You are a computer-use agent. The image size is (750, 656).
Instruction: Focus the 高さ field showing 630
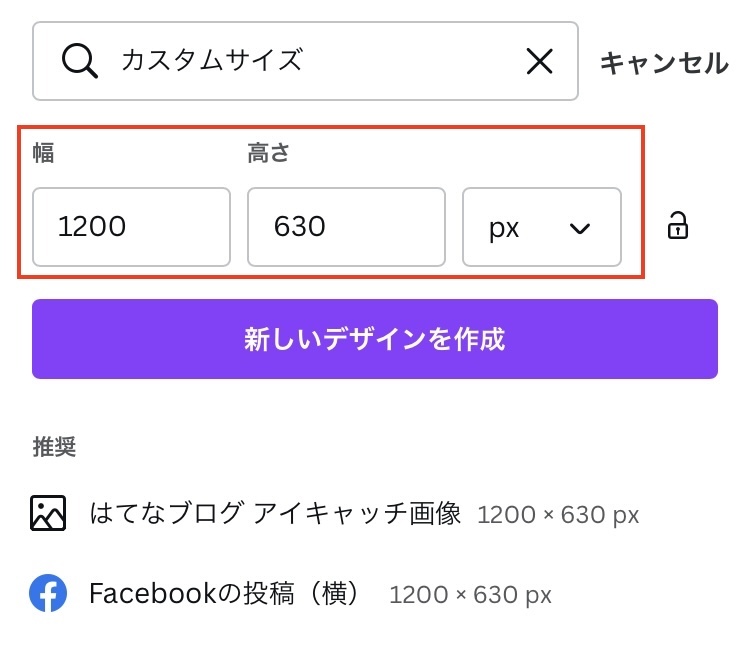(x=346, y=227)
